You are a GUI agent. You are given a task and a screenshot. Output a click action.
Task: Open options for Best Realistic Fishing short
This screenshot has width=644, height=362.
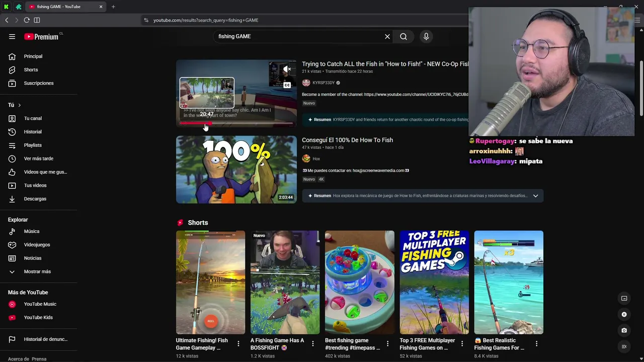click(536, 344)
